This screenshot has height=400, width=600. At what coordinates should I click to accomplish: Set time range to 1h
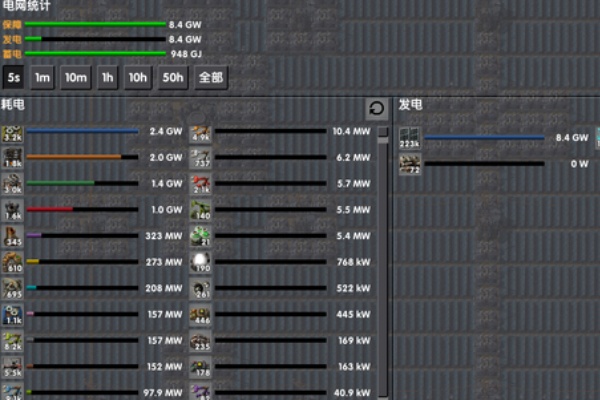[x=108, y=77]
